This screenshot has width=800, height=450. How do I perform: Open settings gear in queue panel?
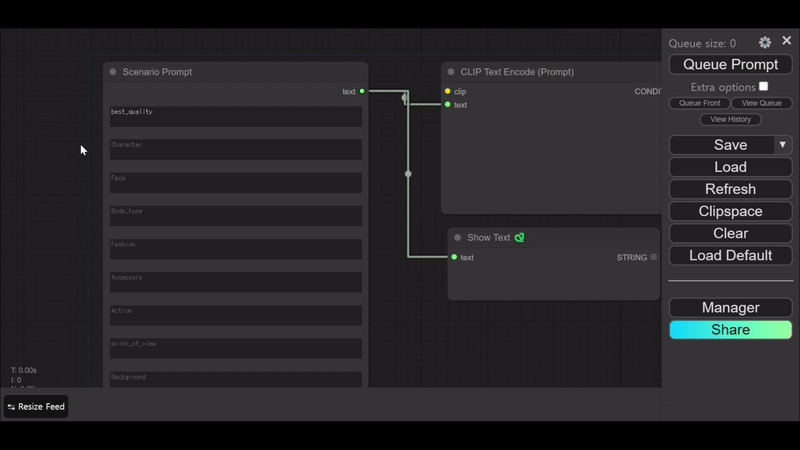click(764, 42)
